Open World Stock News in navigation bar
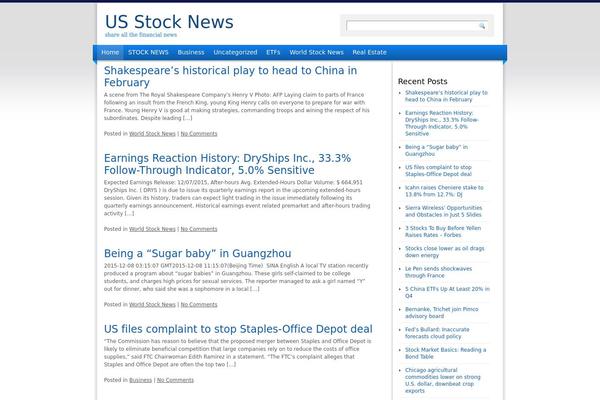The image size is (600, 400). (x=316, y=52)
